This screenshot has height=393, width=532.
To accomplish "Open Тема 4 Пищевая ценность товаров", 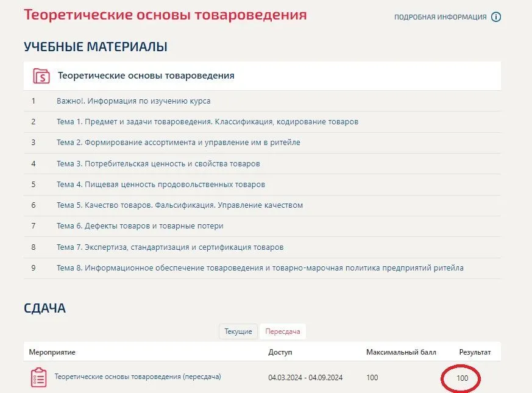I will click(161, 185).
